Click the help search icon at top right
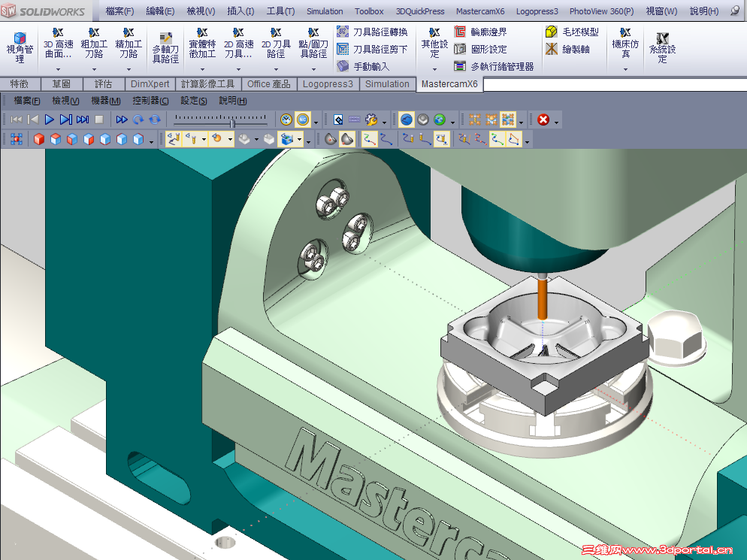This screenshot has width=747, height=560. (736, 11)
